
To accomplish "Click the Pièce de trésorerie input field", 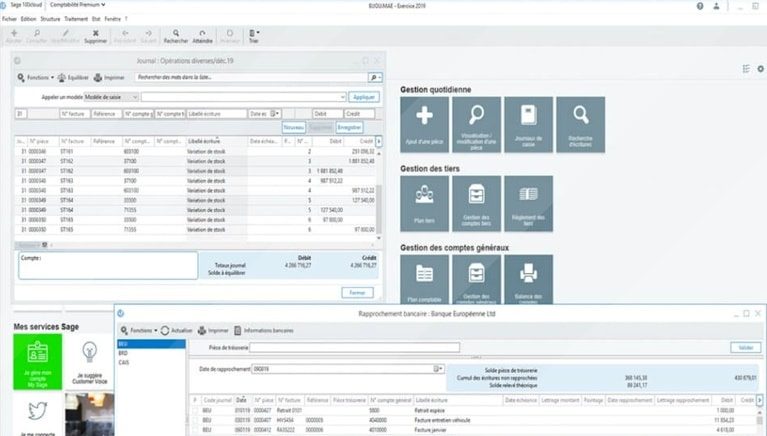I will [355, 347].
